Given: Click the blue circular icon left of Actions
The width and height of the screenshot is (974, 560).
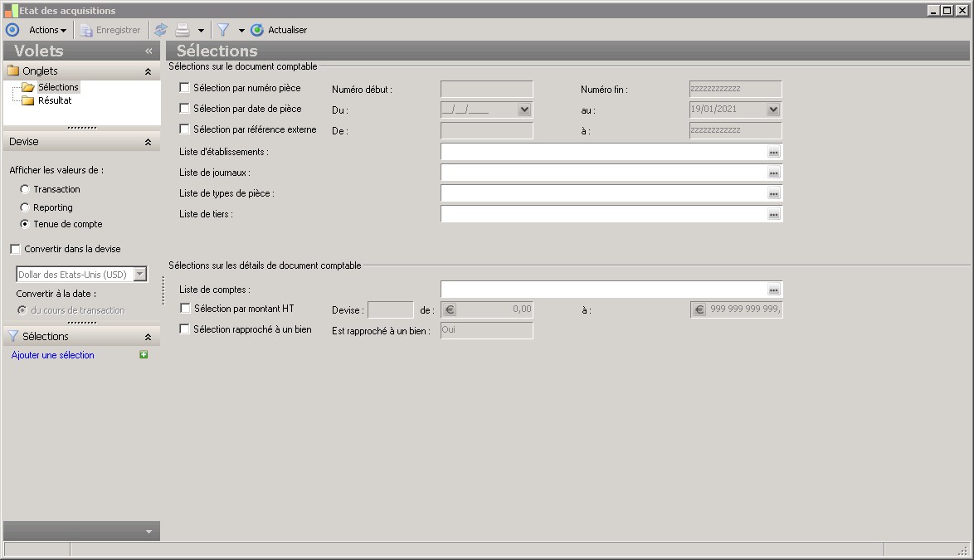Looking at the screenshot, I should coord(12,30).
